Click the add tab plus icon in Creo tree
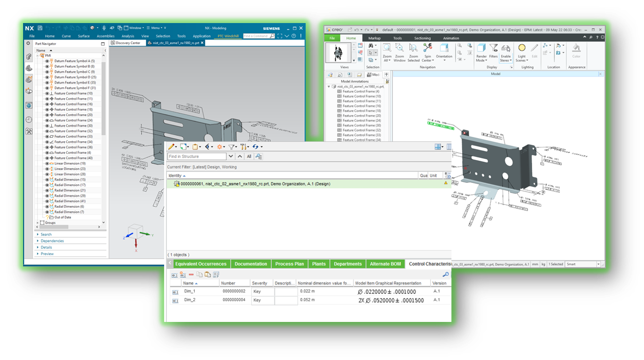Screen dimensions: 644x360 tap(386, 75)
